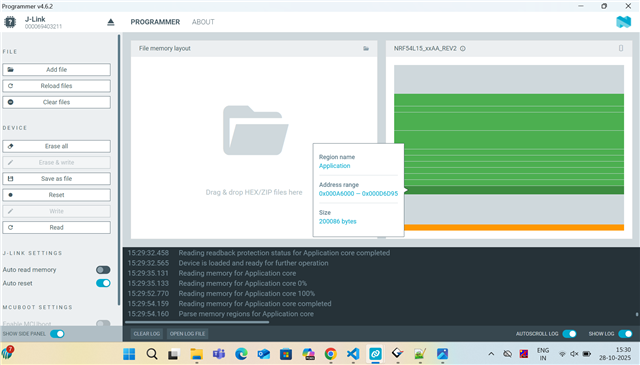Click the 'Application' region name text

334,166
